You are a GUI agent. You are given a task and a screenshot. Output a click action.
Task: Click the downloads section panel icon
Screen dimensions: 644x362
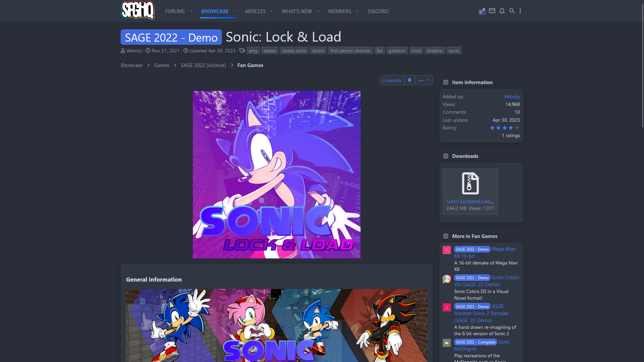click(445, 156)
